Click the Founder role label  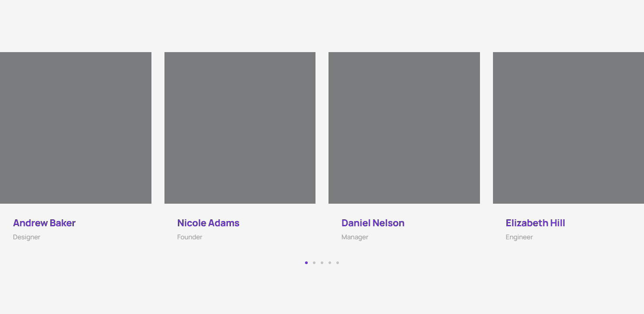point(190,237)
